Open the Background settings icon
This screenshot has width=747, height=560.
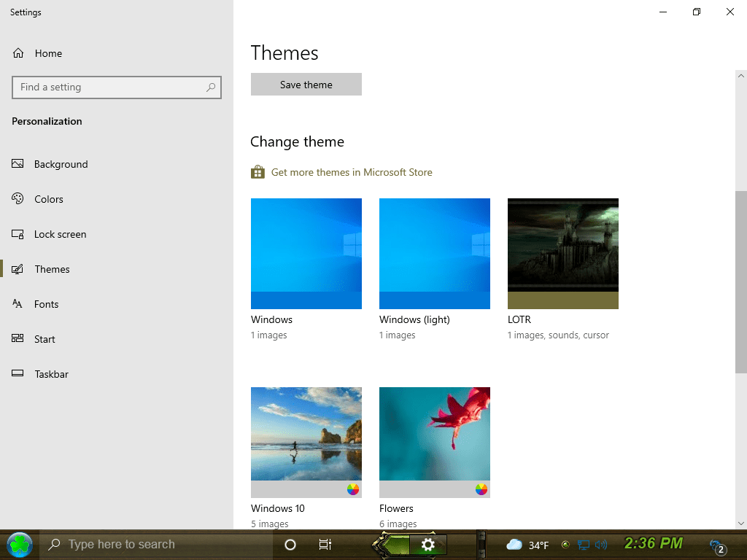(18, 164)
